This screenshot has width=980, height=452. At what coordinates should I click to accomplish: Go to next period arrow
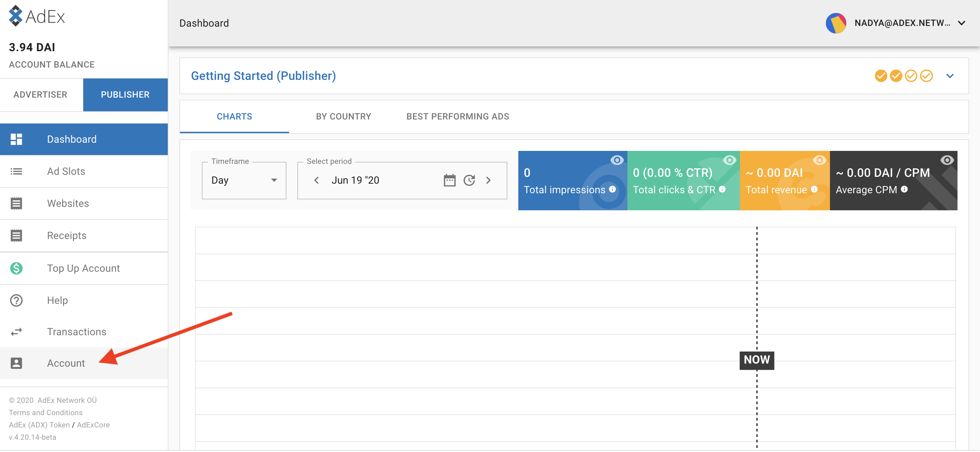click(489, 180)
